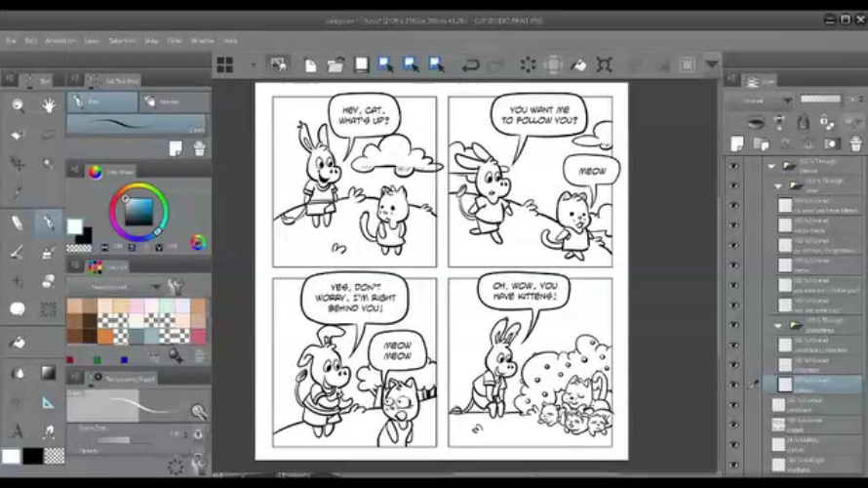Hide the top-level layer folder
Viewport: 868px width, 488px height.
(734, 166)
